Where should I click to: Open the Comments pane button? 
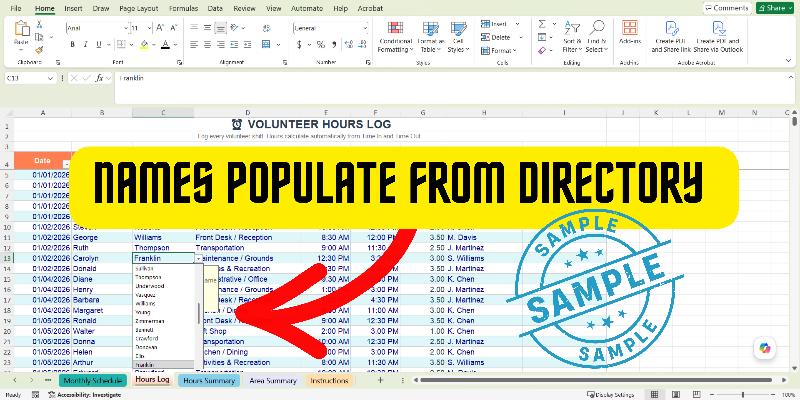727,8
